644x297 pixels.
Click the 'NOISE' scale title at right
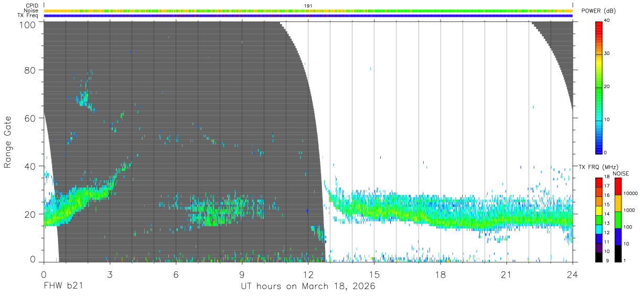pyautogui.click(x=621, y=173)
